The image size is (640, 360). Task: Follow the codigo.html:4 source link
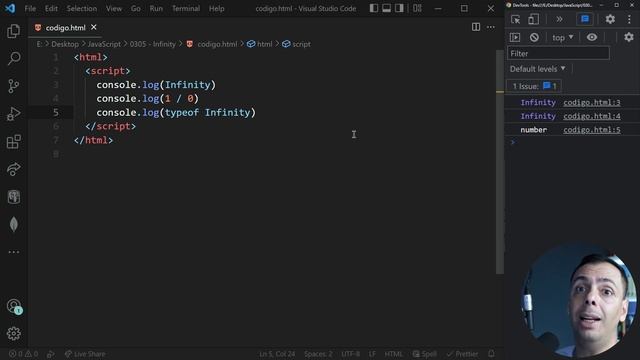tap(592, 116)
